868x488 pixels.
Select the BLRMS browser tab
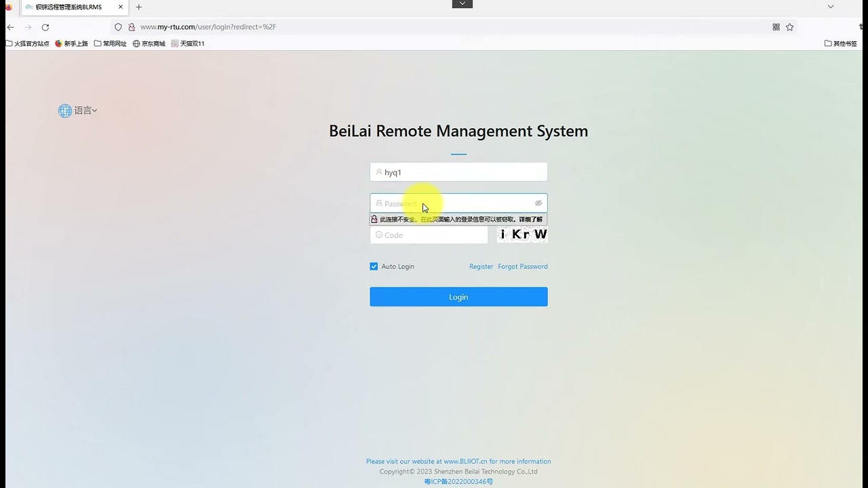(x=75, y=7)
